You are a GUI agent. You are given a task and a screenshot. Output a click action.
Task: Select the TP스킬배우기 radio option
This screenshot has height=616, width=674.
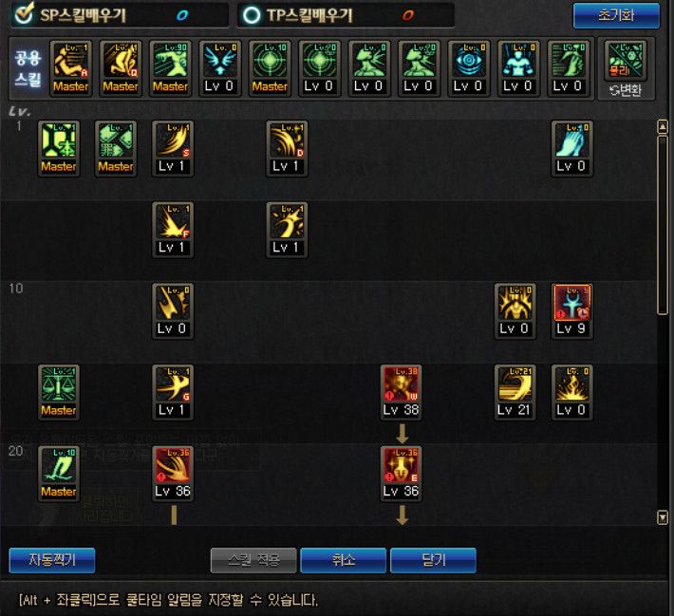tap(252, 15)
